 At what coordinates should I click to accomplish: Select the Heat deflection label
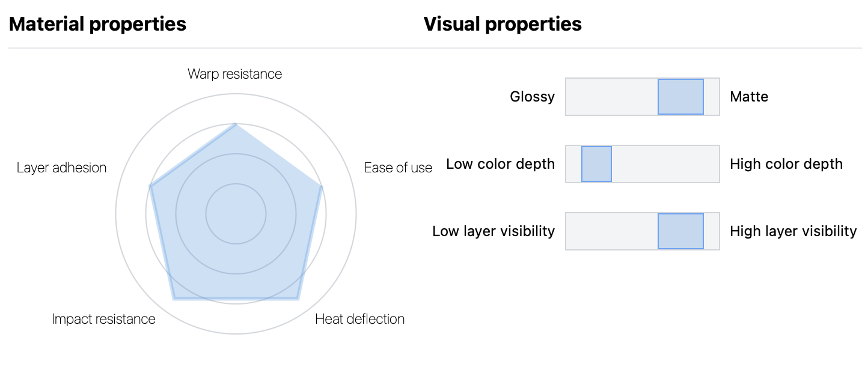click(x=359, y=319)
